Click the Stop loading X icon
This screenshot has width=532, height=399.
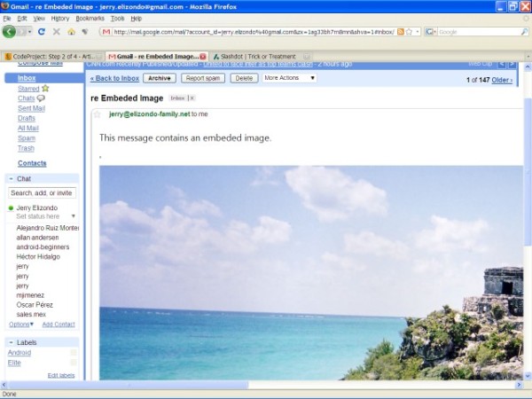[x=57, y=32]
